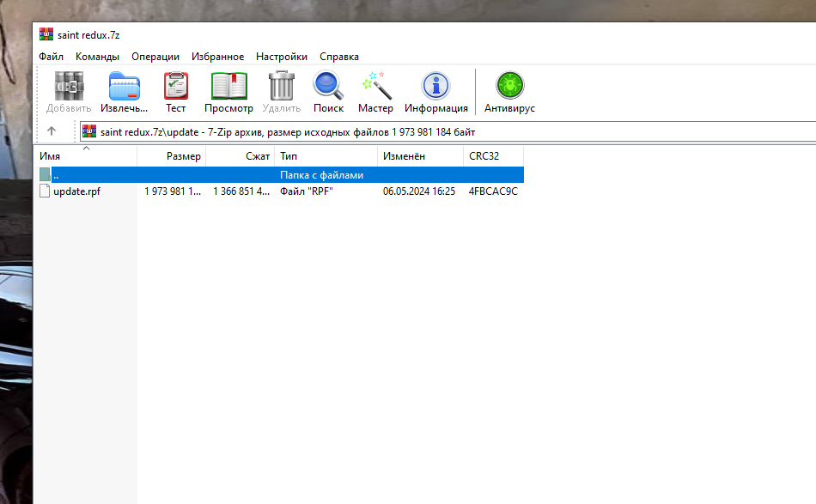Run the Тест (Test) archive tool
Screen dimensions: 816x504
click(176, 86)
